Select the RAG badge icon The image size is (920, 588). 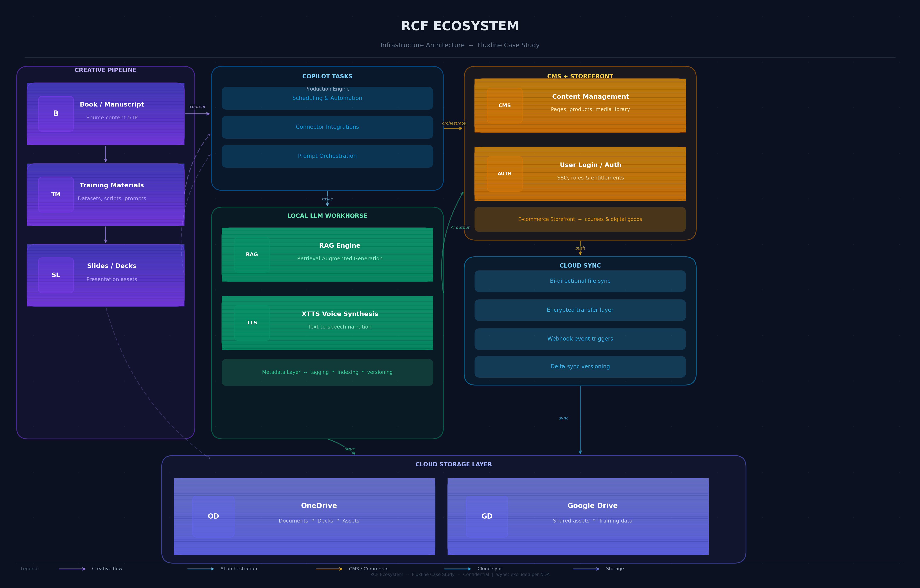[252, 255]
